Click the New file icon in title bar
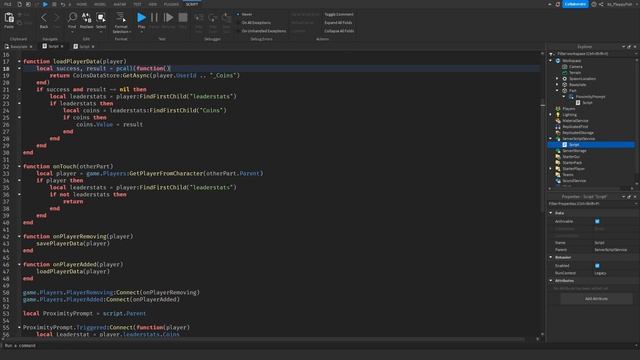This screenshot has height=360, width=640. [x=19, y=4]
